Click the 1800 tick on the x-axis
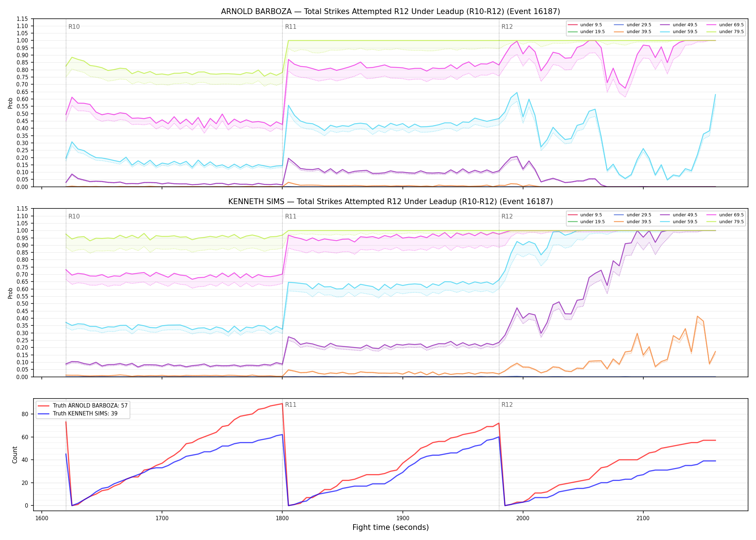 pyautogui.click(x=282, y=518)
